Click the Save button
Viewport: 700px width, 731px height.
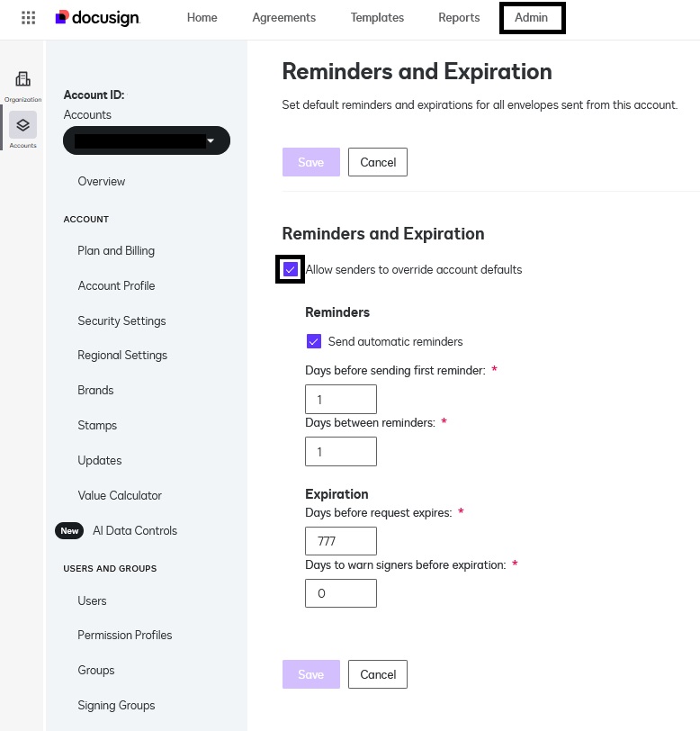point(310,162)
